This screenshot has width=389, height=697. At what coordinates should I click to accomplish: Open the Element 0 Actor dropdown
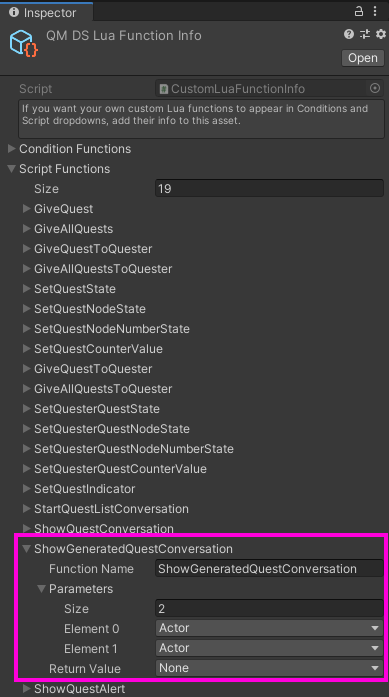pyautogui.click(x=269, y=628)
